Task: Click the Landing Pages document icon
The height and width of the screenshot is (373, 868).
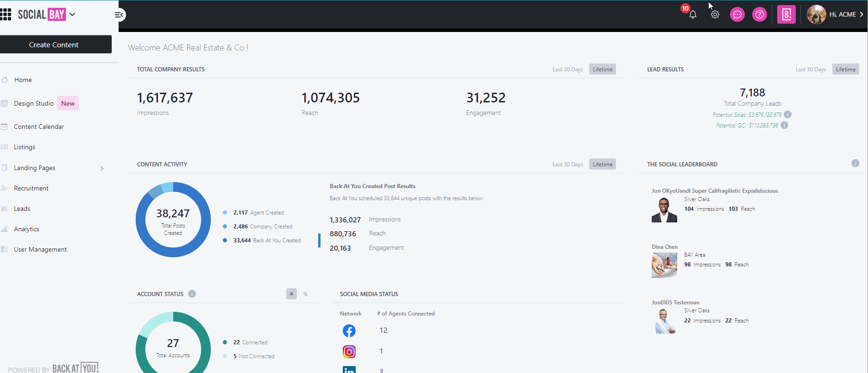Action: point(4,168)
